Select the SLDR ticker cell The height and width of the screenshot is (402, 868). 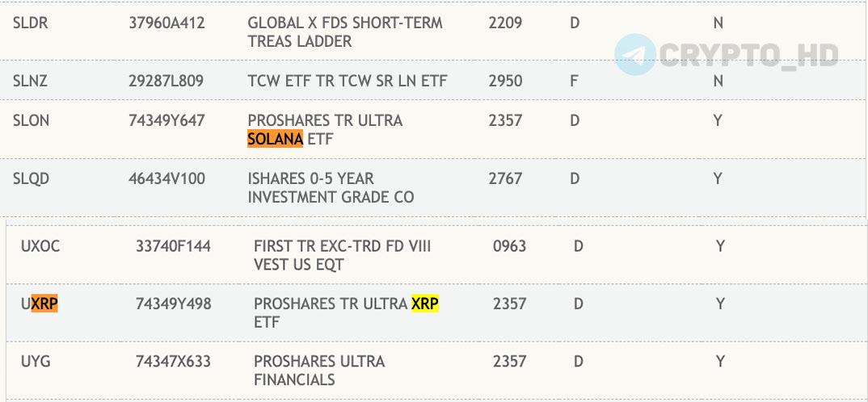(x=31, y=23)
